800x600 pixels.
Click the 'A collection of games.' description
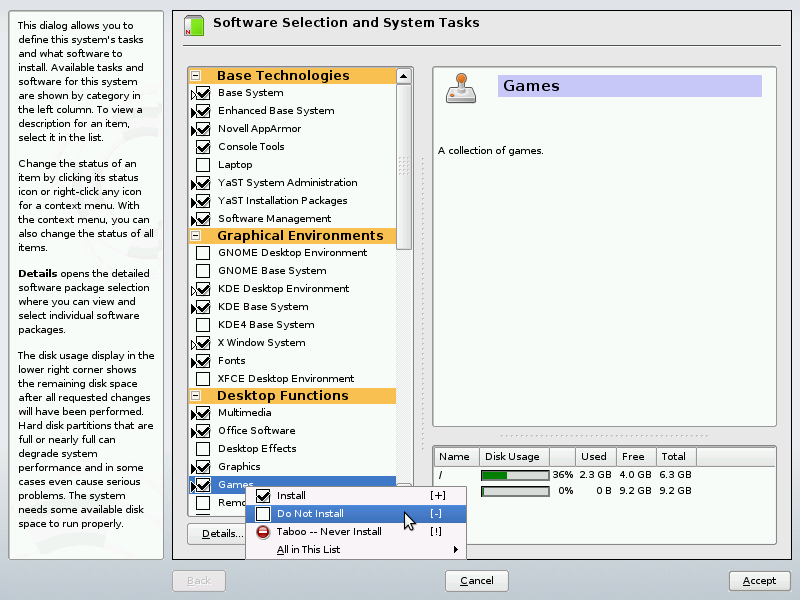490,151
